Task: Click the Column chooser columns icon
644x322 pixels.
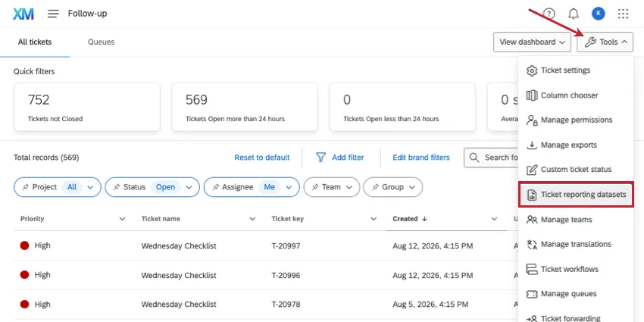Action: [x=532, y=95]
